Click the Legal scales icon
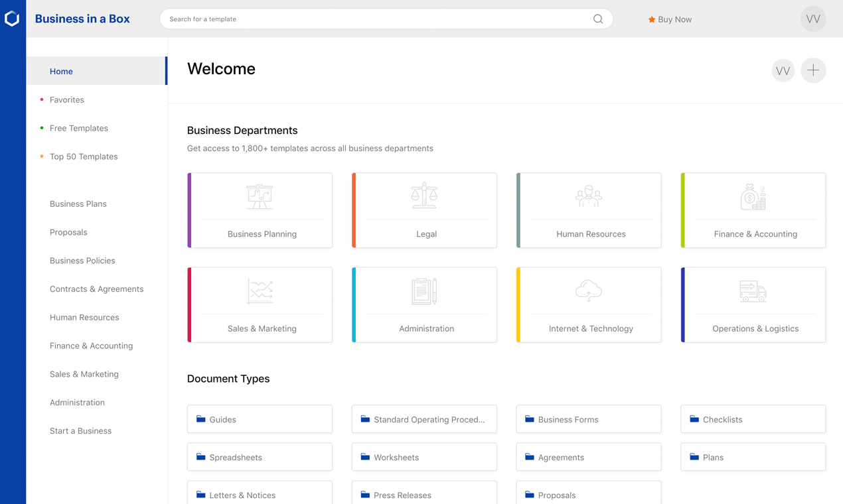Viewport: 843px width, 504px height. [424, 196]
